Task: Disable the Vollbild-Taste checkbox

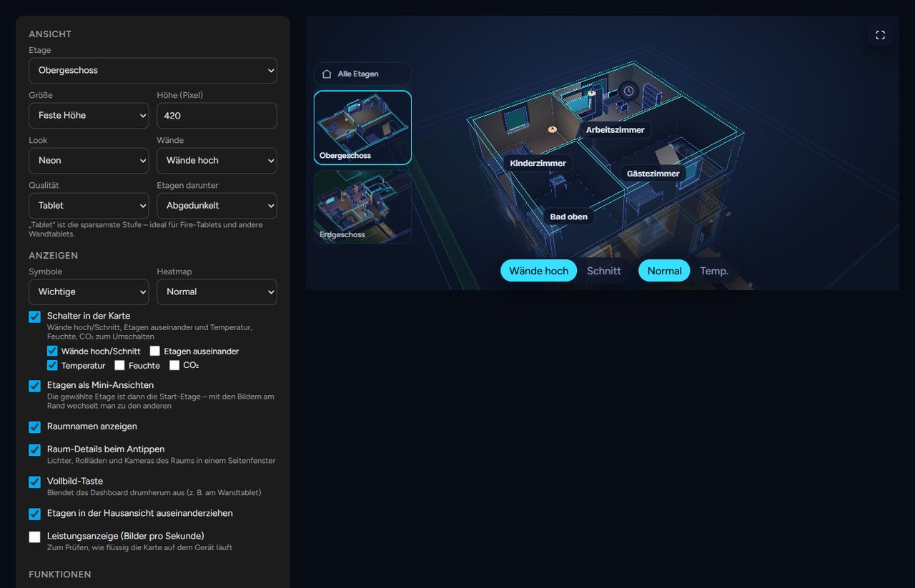Action: 34,482
